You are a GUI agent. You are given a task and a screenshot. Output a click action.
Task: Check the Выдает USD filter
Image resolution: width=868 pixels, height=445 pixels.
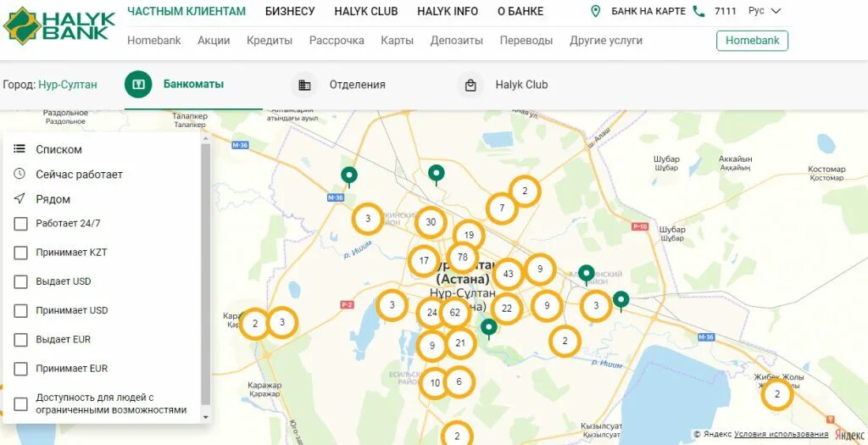tap(20, 281)
